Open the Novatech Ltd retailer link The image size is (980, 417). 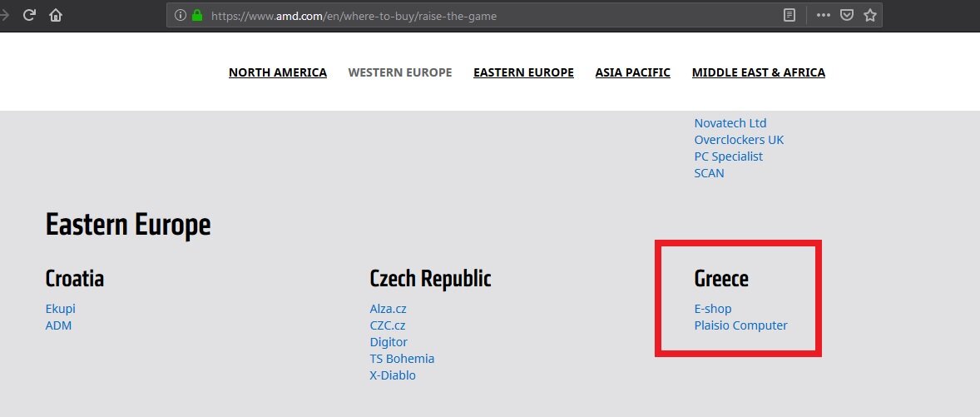pyautogui.click(x=730, y=123)
